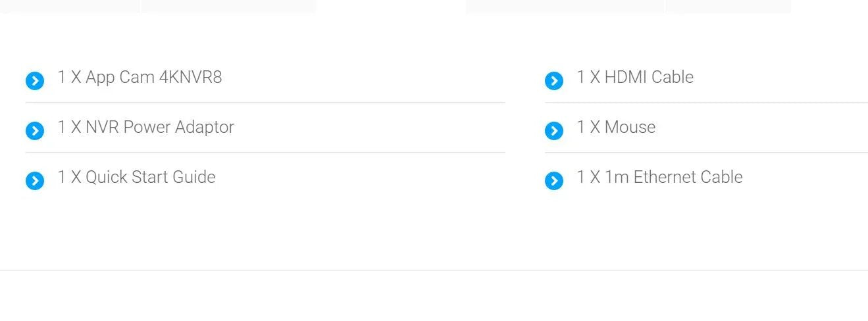
Task: Click the blue chevron beside HDMI Cable
Action: [x=554, y=81]
